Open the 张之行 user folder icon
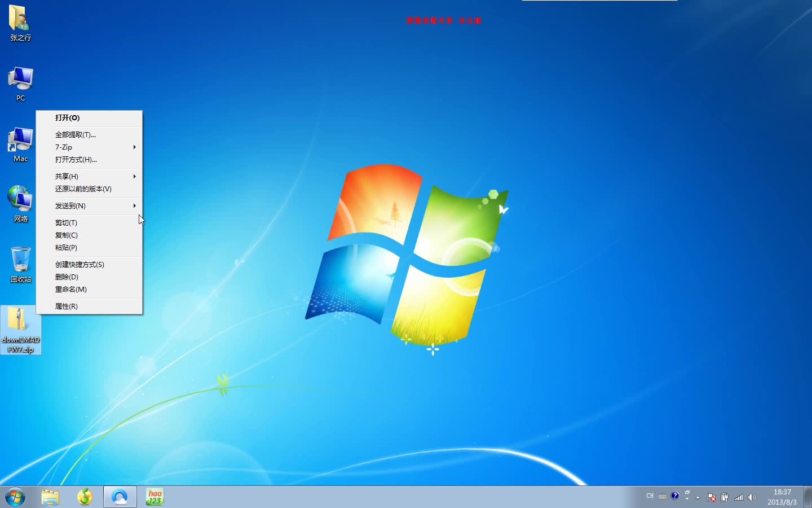The height and width of the screenshot is (508, 812). (x=20, y=23)
